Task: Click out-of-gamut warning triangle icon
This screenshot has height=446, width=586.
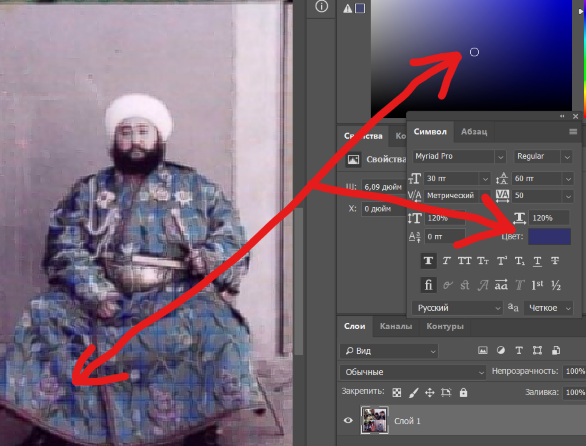Action: tap(348, 8)
